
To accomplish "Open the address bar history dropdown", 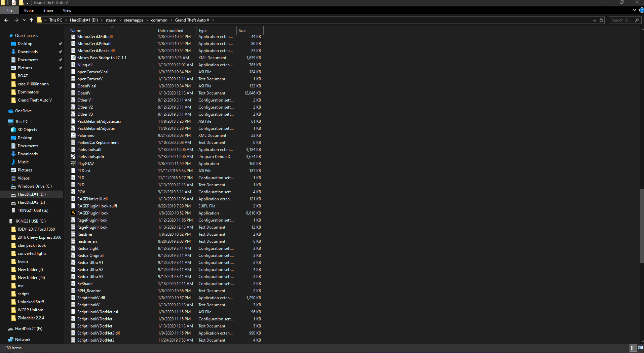I will [594, 20].
